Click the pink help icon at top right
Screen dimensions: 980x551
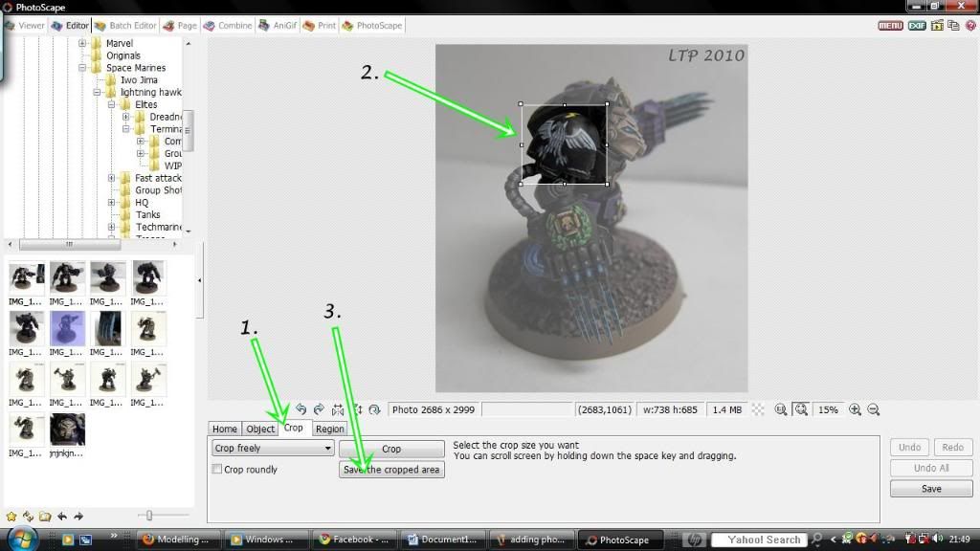(x=970, y=26)
